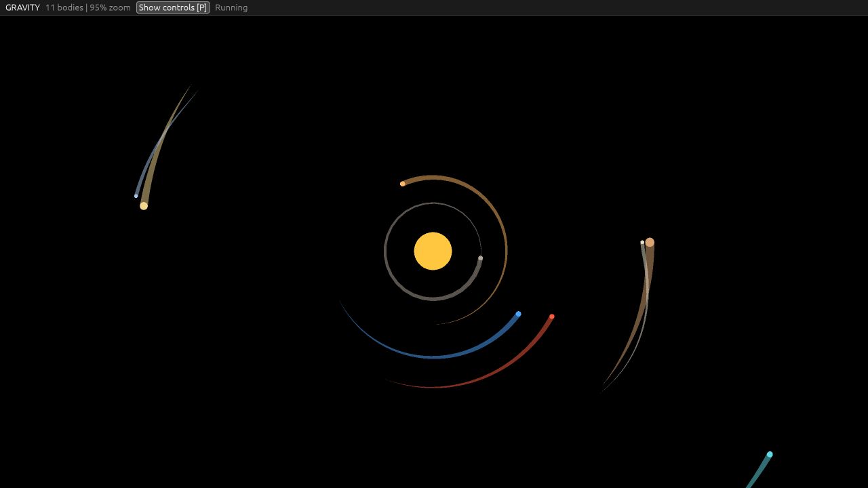This screenshot has width=868, height=488.
Task: Click the cyan body at bottom right
Action: pos(770,455)
